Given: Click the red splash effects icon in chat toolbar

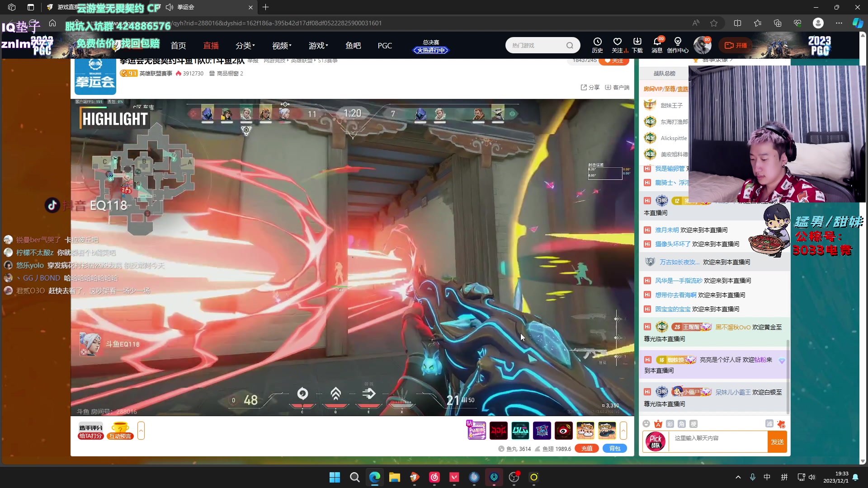Looking at the screenshot, I should coord(781,424).
